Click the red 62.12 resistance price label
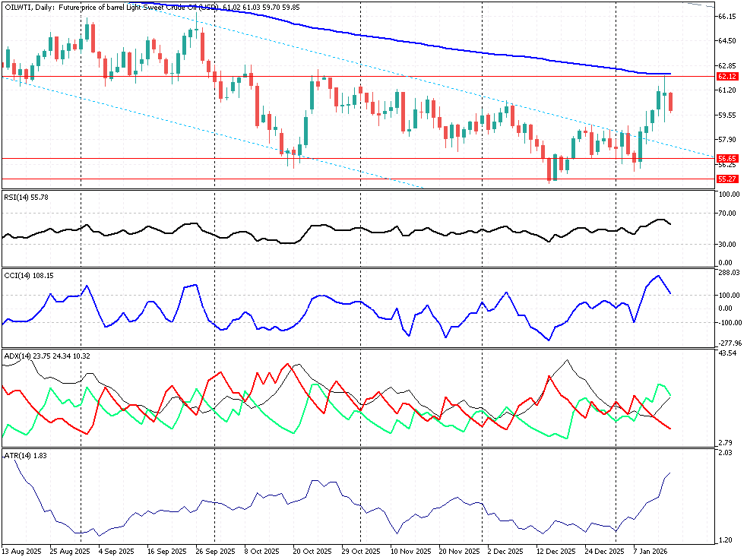 click(x=726, y=77)
